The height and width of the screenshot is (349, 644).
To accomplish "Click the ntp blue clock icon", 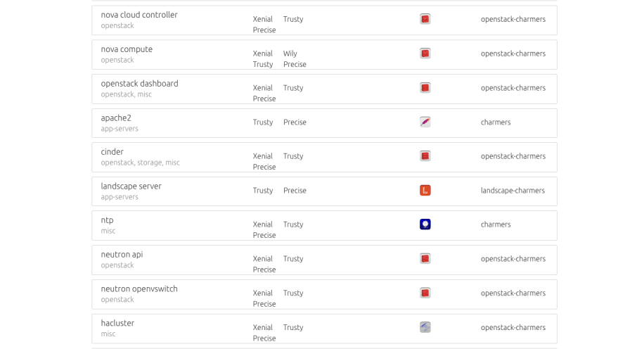I will [x=425, y=224].
